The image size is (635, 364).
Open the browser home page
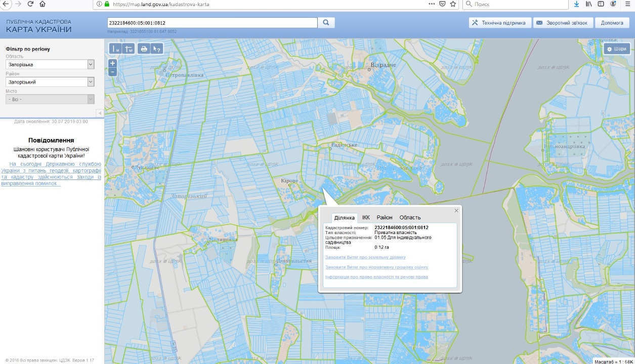42,4
